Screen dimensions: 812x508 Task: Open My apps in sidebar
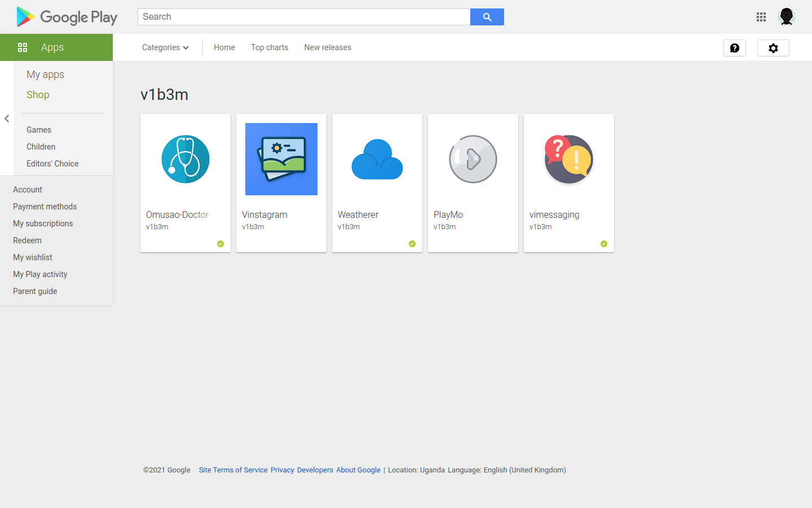coord(45,75)
